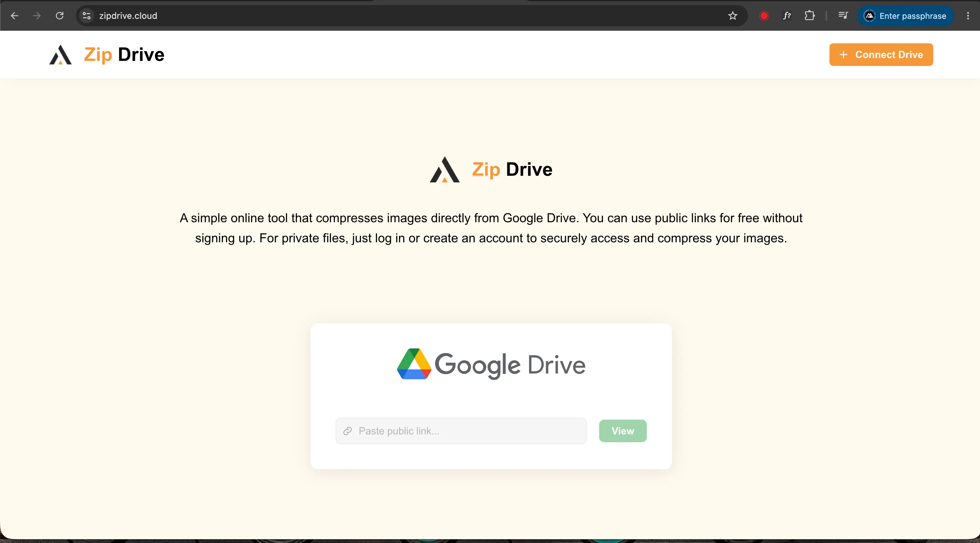Click the description text starting 'A simple online tool'
The width and height of the screenshot is (980, 543).
491,228
